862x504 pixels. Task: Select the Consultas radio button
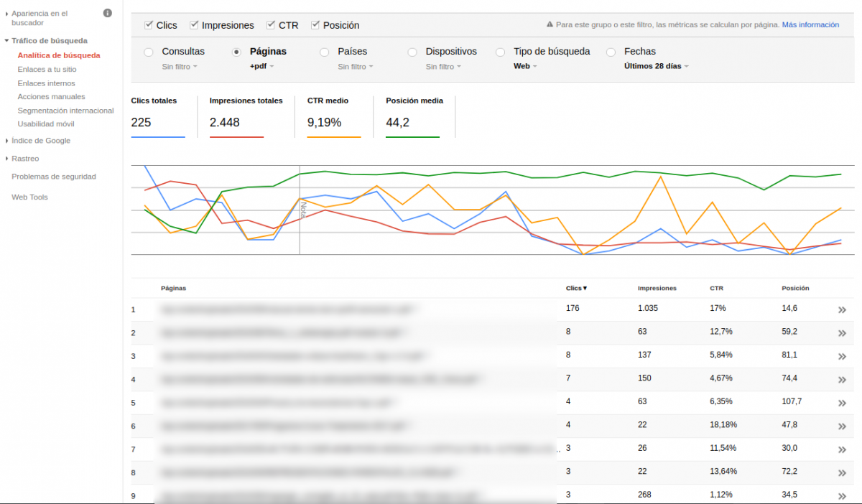pos(149,52)
